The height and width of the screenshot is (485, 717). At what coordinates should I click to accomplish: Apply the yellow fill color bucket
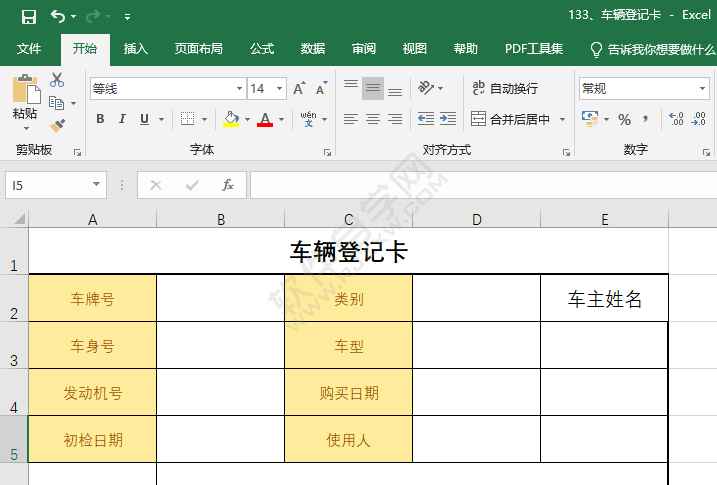(x=231, y=119)
